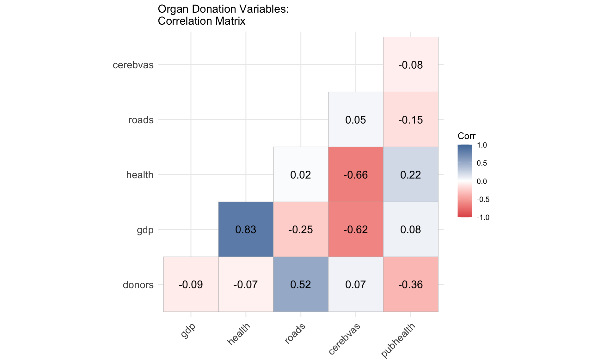This screenshot has height=364, width=607.
Task: Click the Corr legend color gradient bar
Action: click(x=465, y=181)
